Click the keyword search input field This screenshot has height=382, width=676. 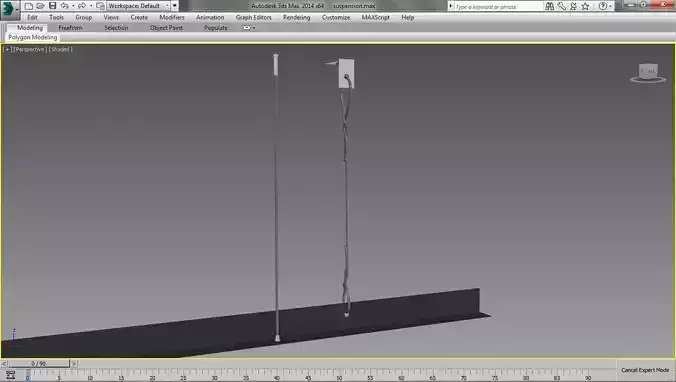(x=498, y=6)
